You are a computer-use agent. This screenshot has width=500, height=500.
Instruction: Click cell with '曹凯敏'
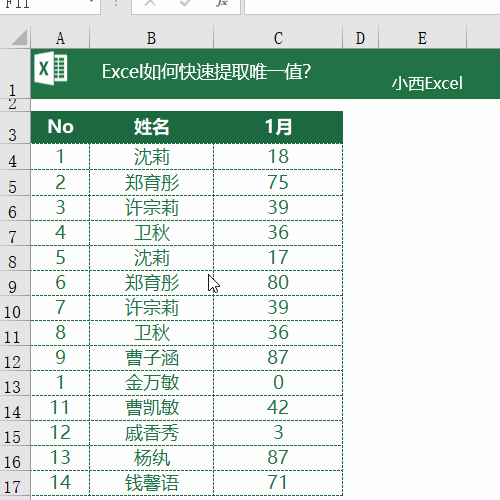[152, 408]
